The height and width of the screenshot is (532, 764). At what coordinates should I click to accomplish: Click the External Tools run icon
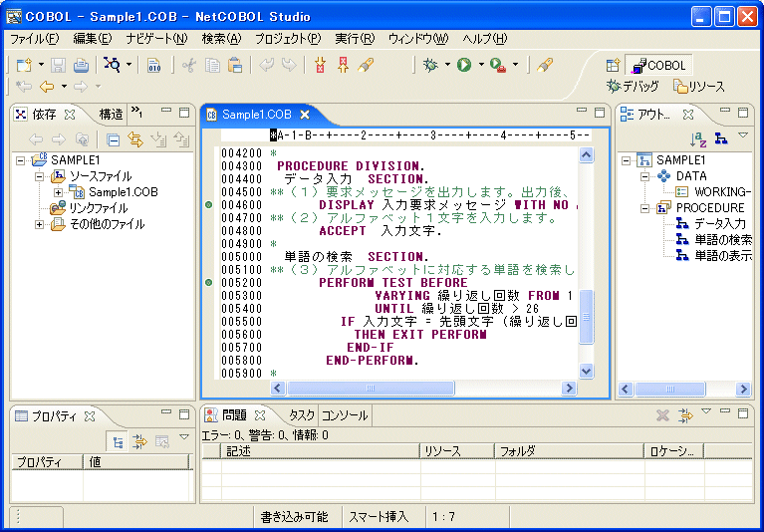(x=498, y=65)
